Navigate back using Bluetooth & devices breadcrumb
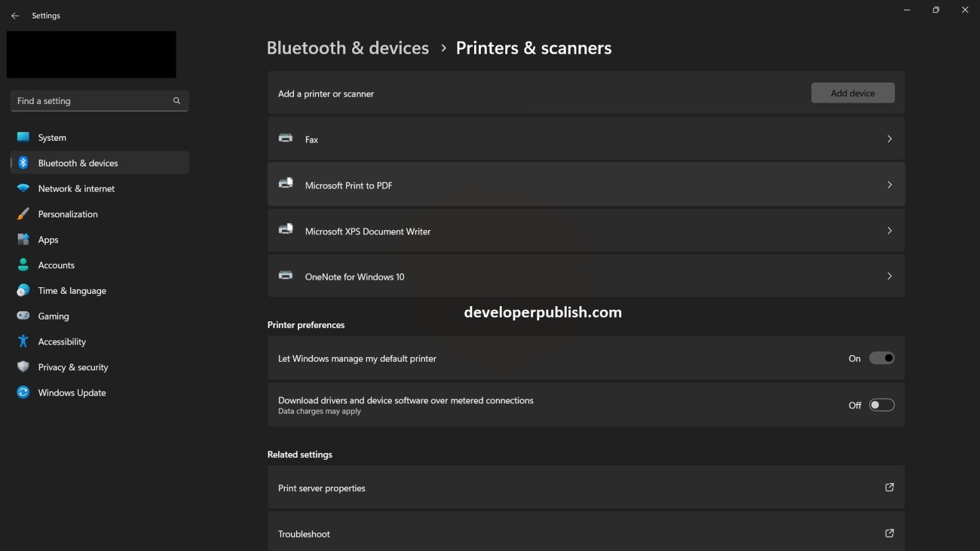Image resolution: width=980 pixels, height=551 pixels. coord(347,48)
